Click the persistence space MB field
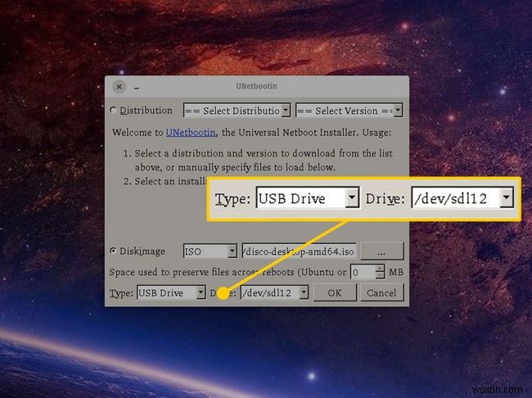This screenshot has width=532, height=398. [363, 272]
